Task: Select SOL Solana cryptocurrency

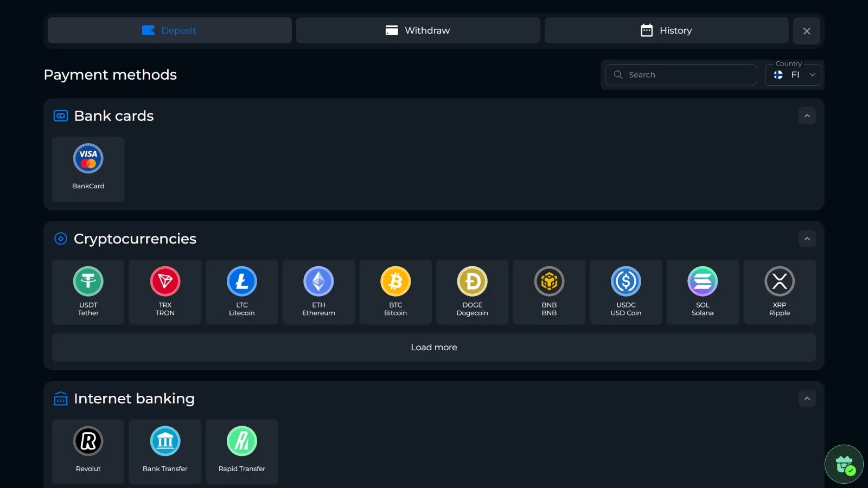Action: pyautogui.click(x=703, y=292)
